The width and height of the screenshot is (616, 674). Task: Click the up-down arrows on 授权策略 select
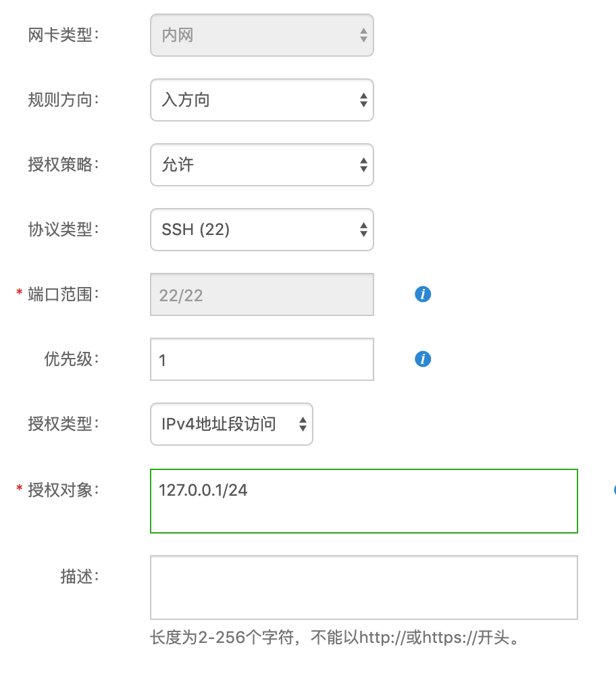(x=363, y=165)
